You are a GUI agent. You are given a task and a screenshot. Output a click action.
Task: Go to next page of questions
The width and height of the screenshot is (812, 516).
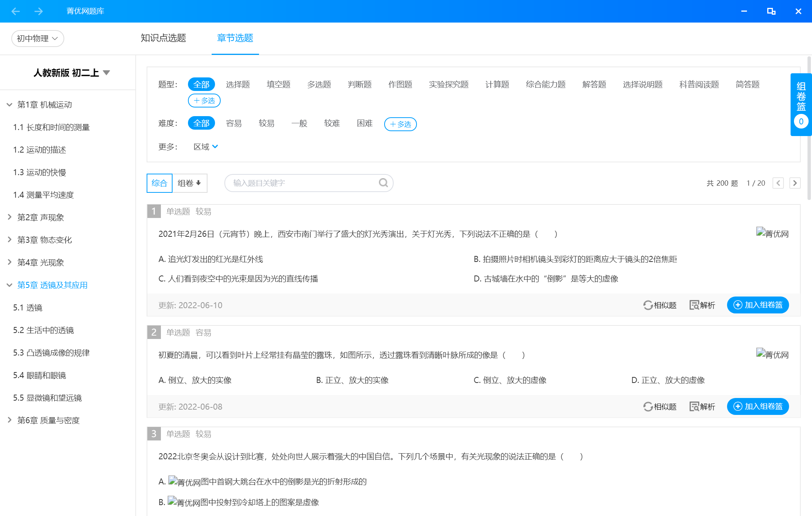tap(795, 183)
